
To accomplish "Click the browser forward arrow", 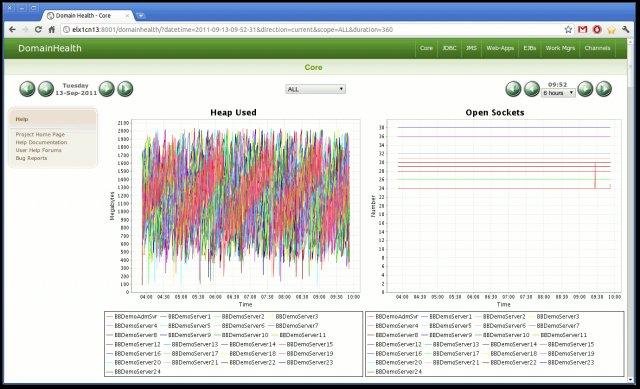I will [25, 29].
